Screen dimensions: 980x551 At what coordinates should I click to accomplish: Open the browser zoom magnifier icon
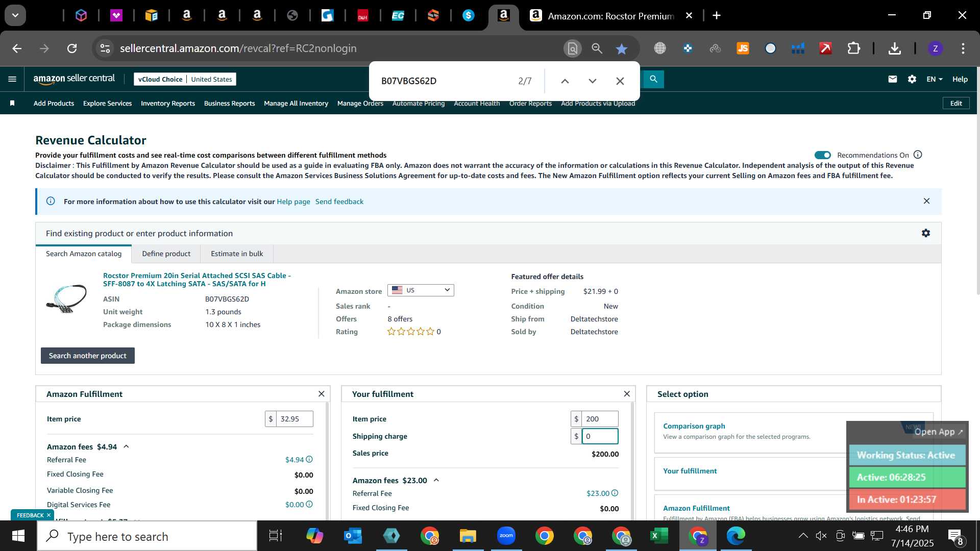pyautogui.click(x=597, y=48)
